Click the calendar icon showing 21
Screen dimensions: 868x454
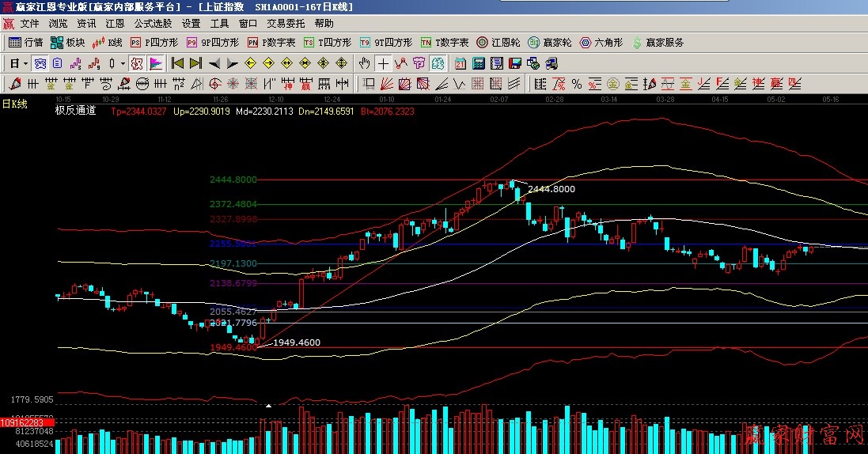point(460,63)
